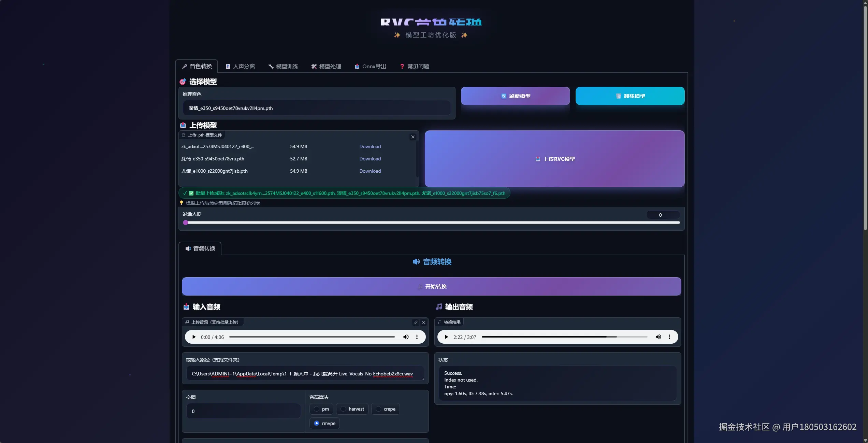Play the input audio

point(194,337)
